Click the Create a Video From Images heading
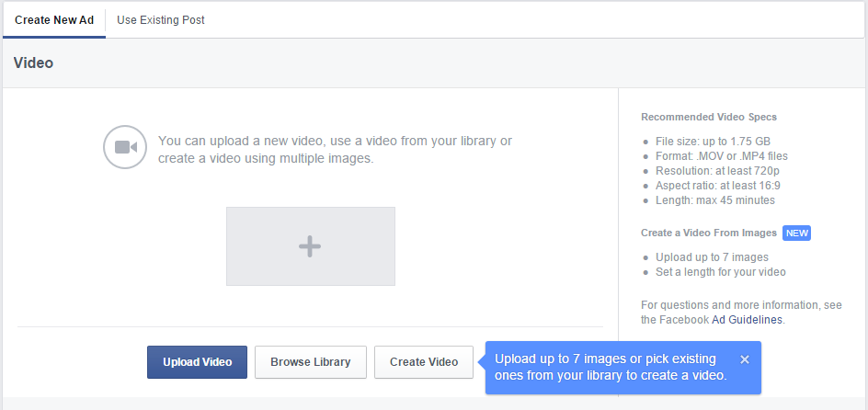This screenshot has height=410, width=868. [708, 233]
